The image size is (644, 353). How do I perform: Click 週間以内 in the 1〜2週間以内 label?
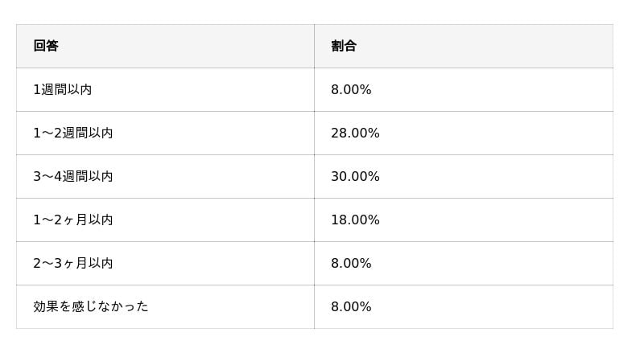(x=88, y=133)
